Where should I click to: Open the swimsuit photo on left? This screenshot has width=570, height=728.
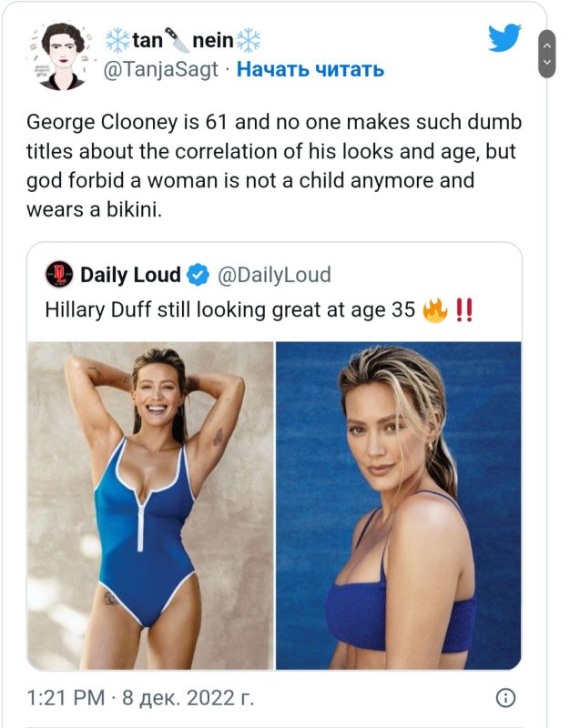(150, 506)
